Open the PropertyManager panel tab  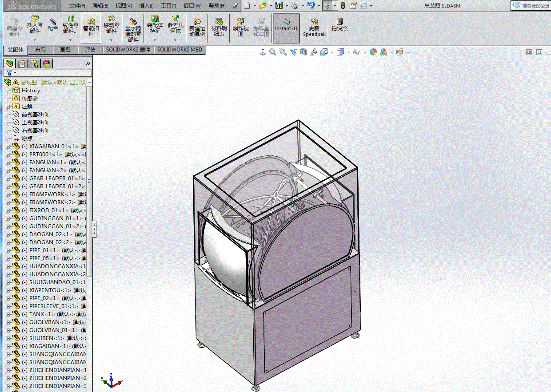tap(22, 63)
